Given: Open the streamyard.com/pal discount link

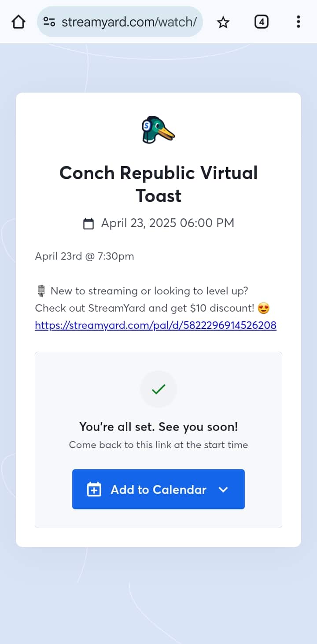Looking at the screenshot, I should pyautogui.click(x=156, y=325).
